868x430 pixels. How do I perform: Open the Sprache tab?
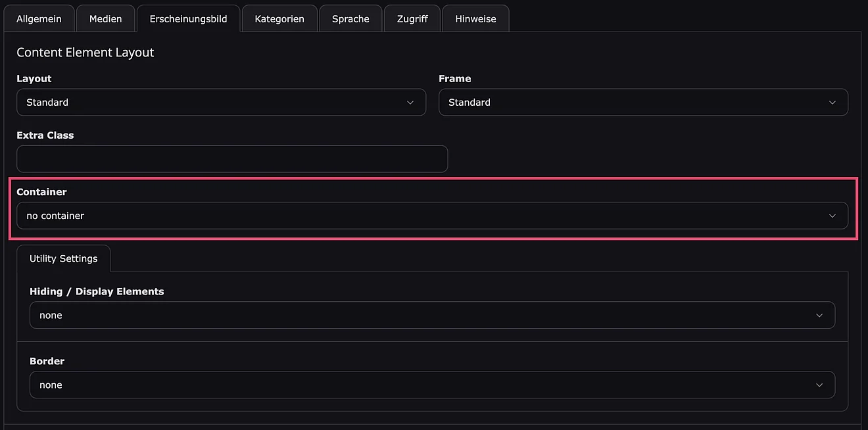[350, 19]
